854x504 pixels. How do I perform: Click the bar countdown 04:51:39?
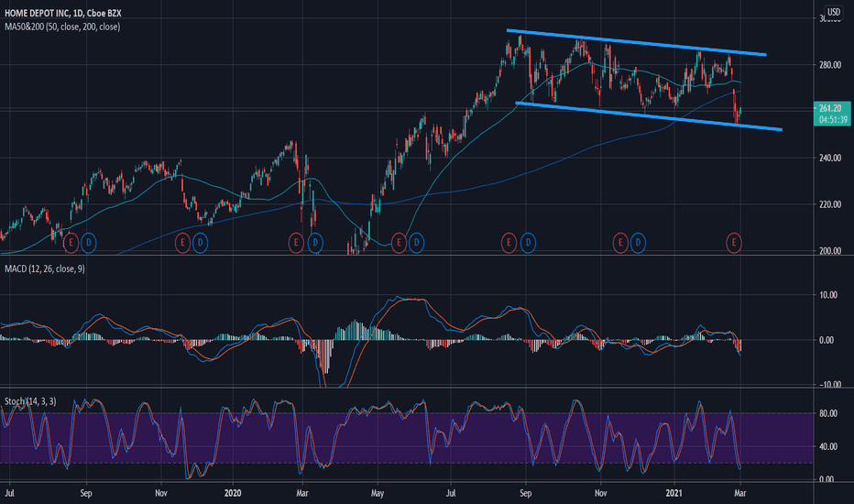pyautogui.click(x=833, y=120)
